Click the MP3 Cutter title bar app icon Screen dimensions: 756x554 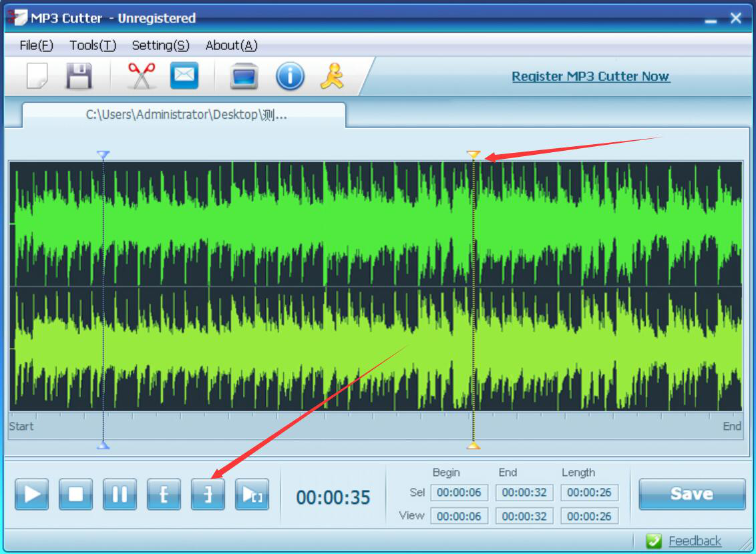[x=17, y=17]
